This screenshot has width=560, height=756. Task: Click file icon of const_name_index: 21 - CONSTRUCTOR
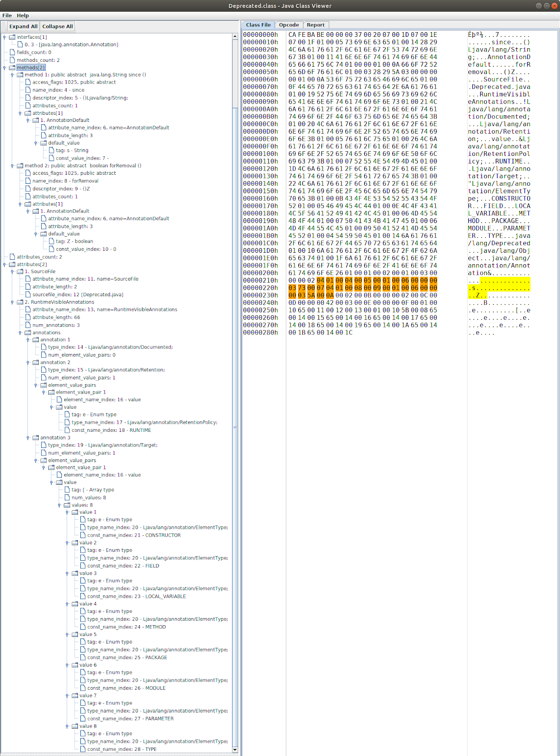pyautogui.click(x=83, y=535)
